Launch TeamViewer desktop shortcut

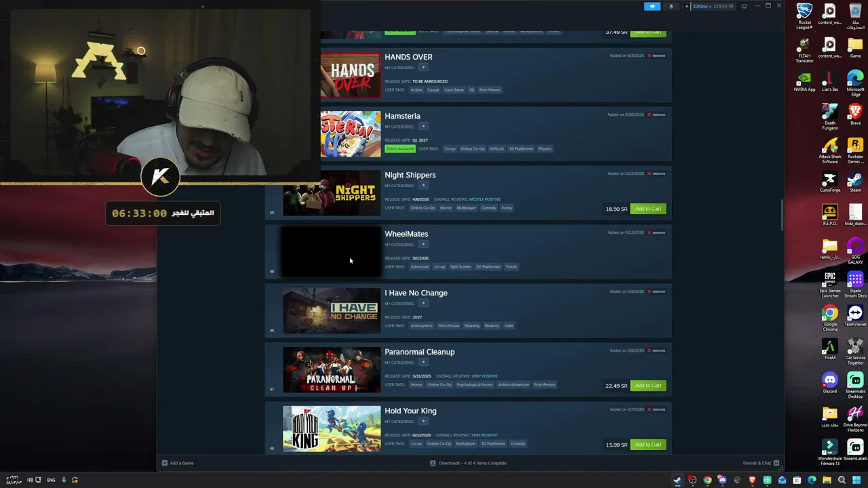tap(855, 316)
